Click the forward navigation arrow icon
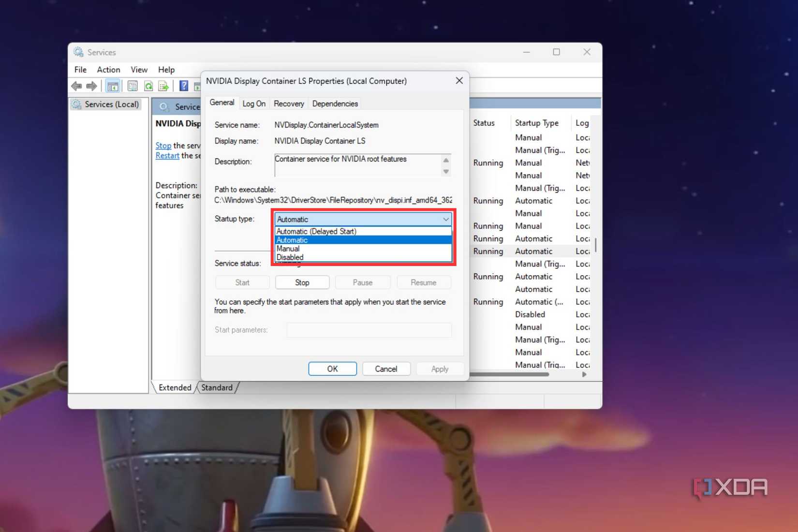 pos(91,86)
